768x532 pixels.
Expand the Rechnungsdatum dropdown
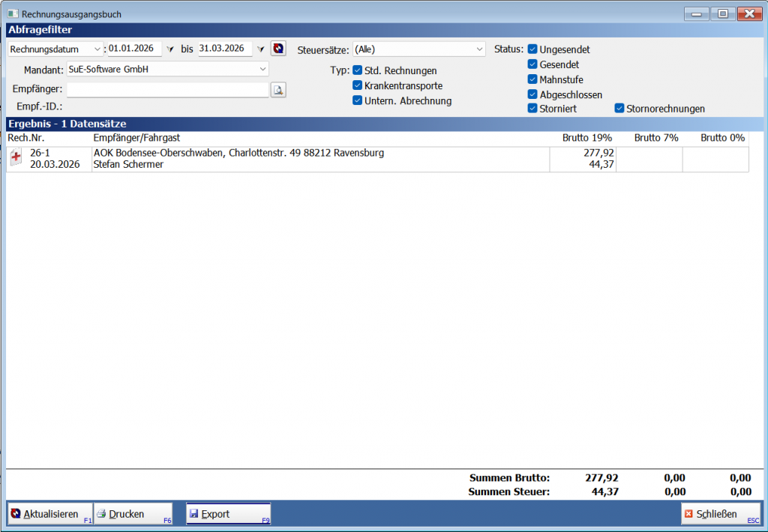[x=97, y=49]
